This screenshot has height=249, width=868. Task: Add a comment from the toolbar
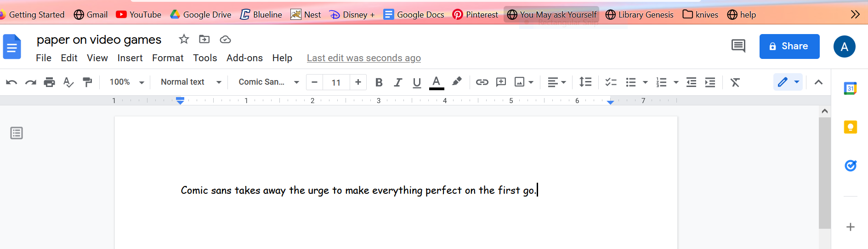pyautogui.click(x=501, y=82)
